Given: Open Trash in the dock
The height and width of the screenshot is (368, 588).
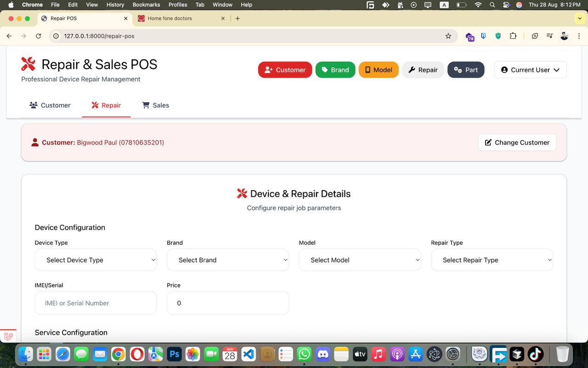Looking at the screenshot, I should point(562,354).
